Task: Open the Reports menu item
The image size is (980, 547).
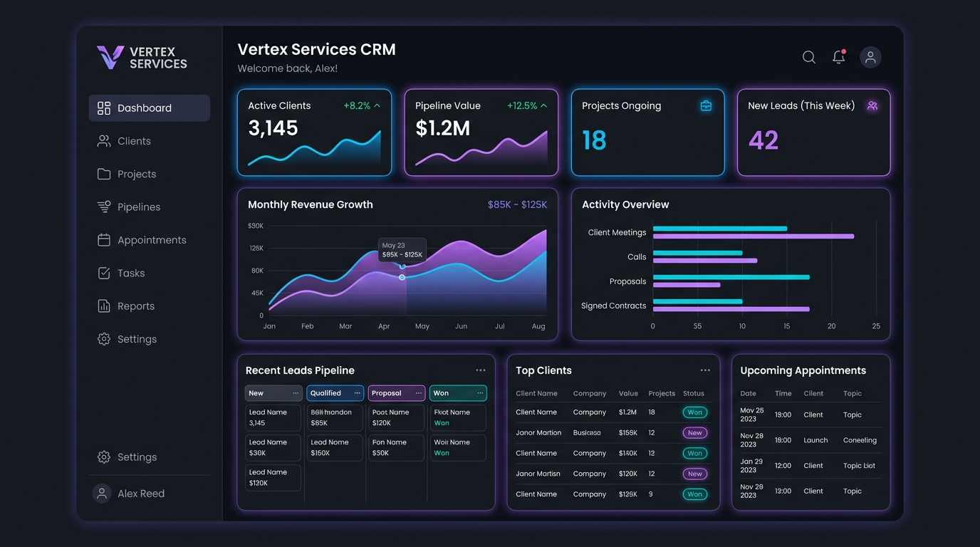Action: 150,306
